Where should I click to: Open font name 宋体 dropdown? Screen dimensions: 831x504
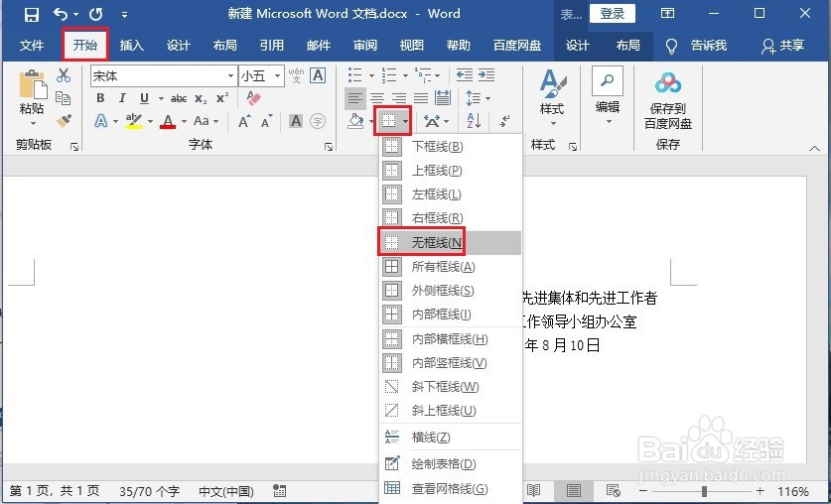[230, 76]
